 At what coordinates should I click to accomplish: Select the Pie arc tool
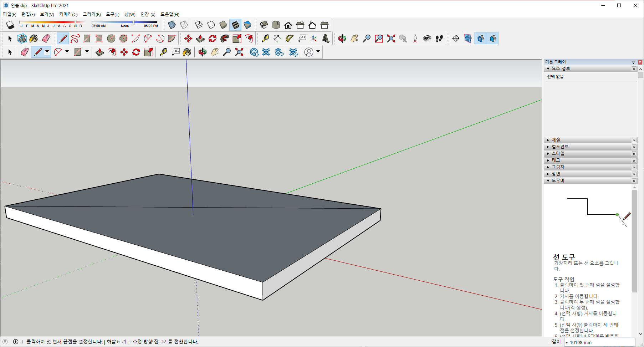(x=172, y=39)
